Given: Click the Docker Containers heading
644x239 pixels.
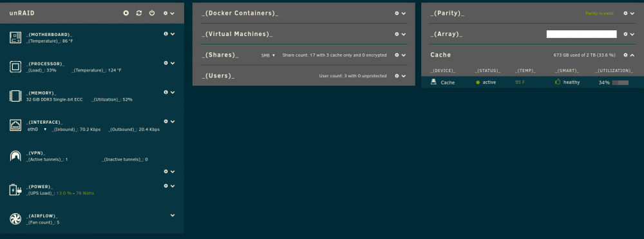Looking at the screenshot, I should click(240, 13).
